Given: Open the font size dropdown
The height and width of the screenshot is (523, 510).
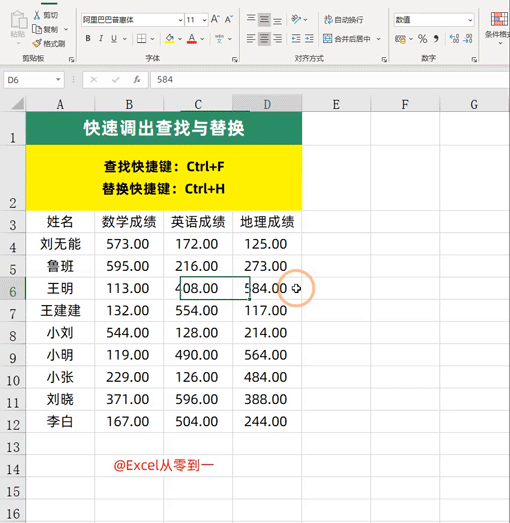Looking at the screenshot, I should click(204, 20).
